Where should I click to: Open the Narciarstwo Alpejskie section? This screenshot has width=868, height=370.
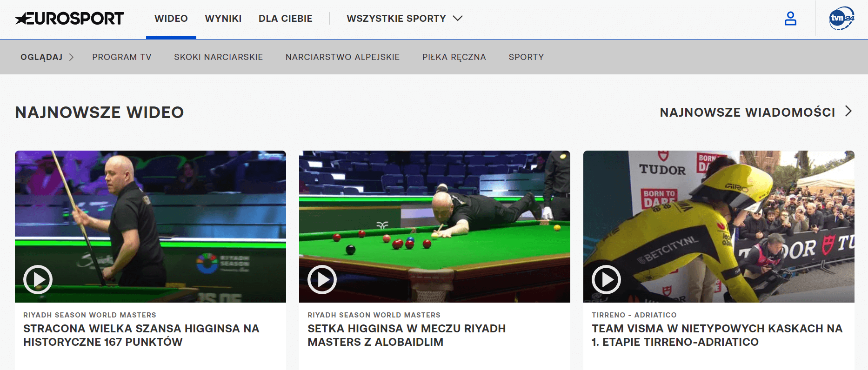point(343,57)
